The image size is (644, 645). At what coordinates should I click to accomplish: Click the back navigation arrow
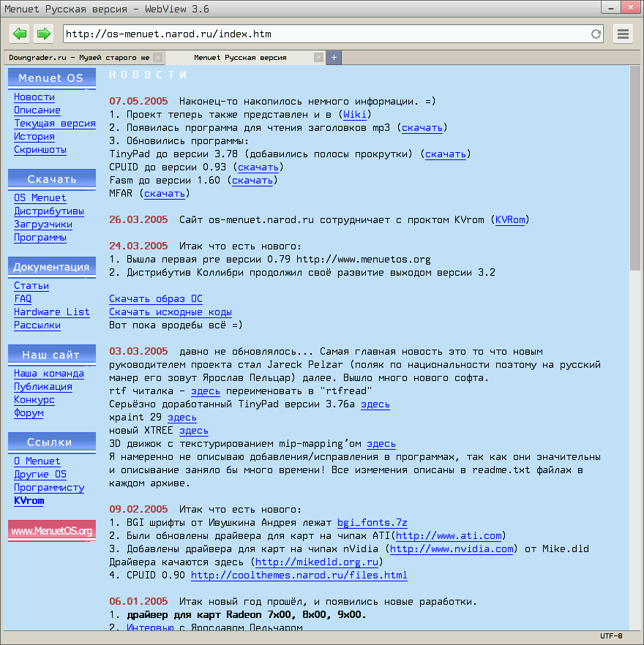[x=20, y=34]
